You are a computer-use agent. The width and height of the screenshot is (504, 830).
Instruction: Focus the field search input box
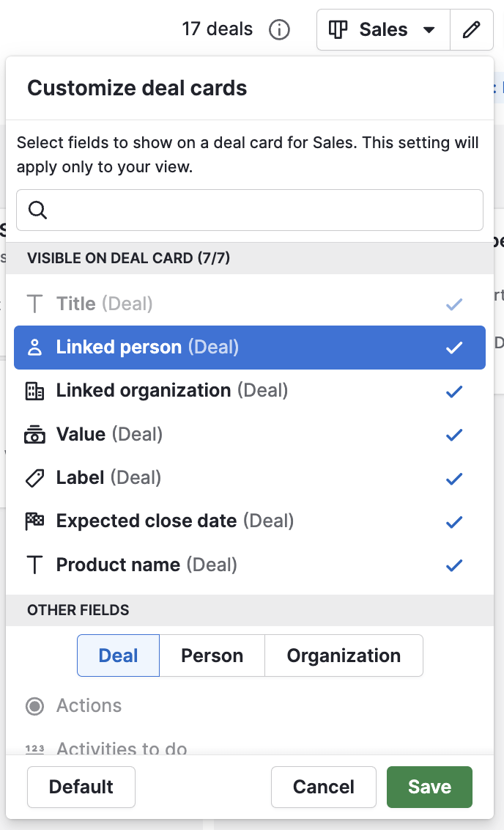point(264,210)
